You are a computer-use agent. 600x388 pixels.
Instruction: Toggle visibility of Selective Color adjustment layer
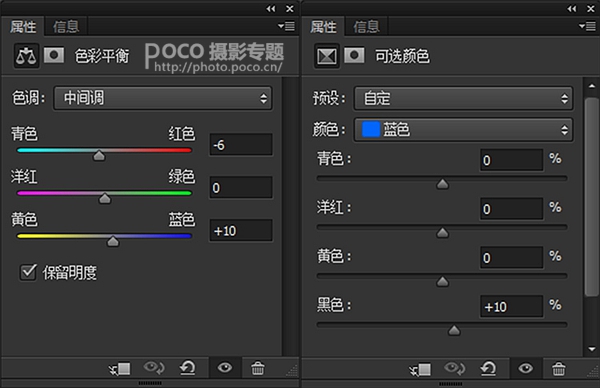click(525, 368)
